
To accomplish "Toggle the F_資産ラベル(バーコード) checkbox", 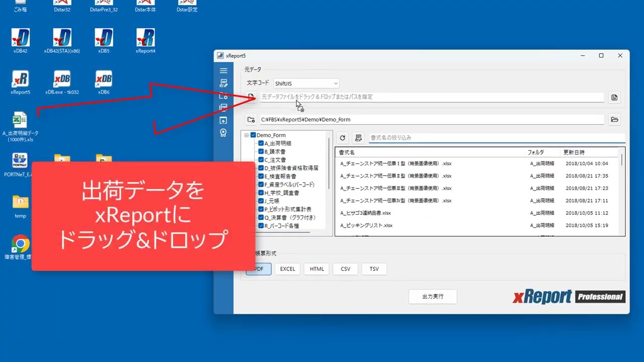I will coord(261,185).
